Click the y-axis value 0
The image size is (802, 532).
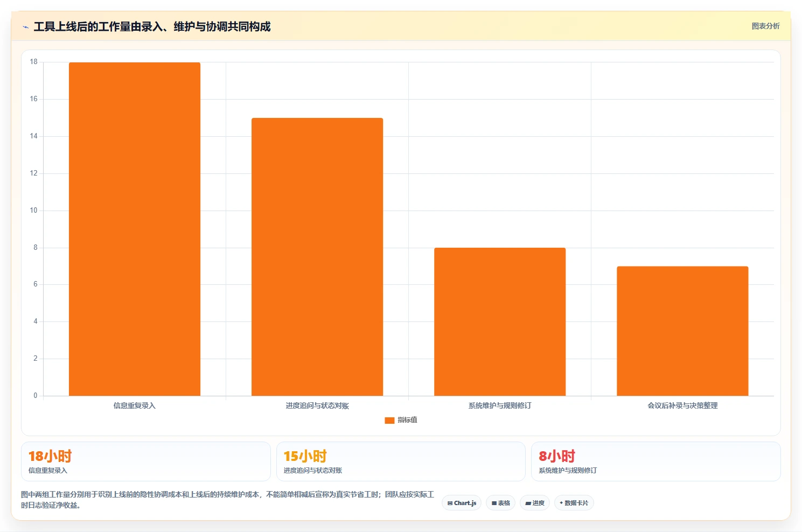coord(36,396)
